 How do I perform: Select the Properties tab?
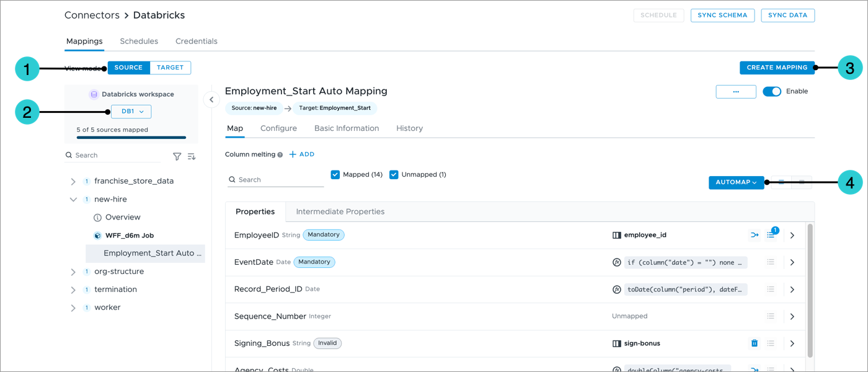click(x=255, y=212)
